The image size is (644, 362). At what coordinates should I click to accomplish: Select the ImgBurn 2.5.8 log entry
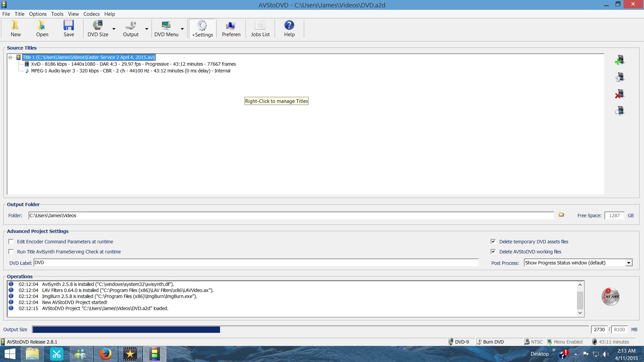[119, 296]
